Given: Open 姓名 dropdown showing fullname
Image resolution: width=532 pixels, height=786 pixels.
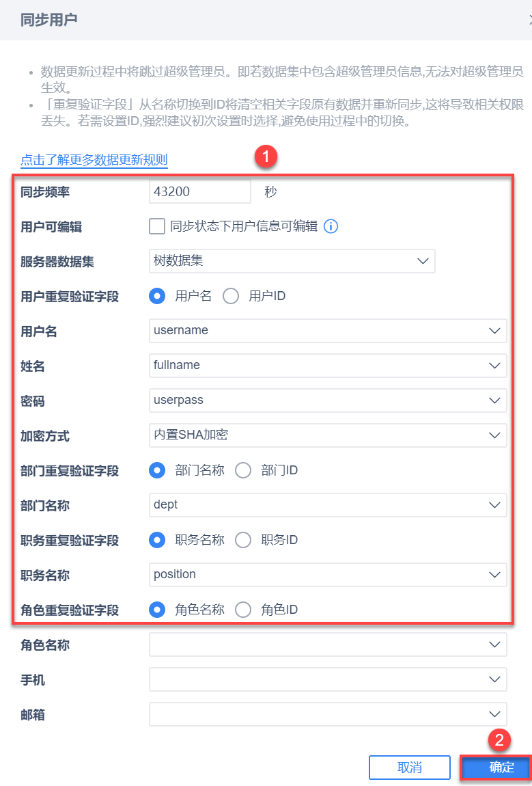Looking at the screenshot, I should coord(328,365).
